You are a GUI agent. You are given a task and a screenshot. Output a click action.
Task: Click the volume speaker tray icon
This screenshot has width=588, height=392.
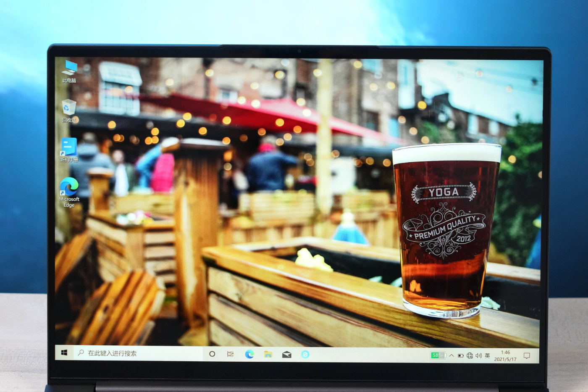pos(478,356)
